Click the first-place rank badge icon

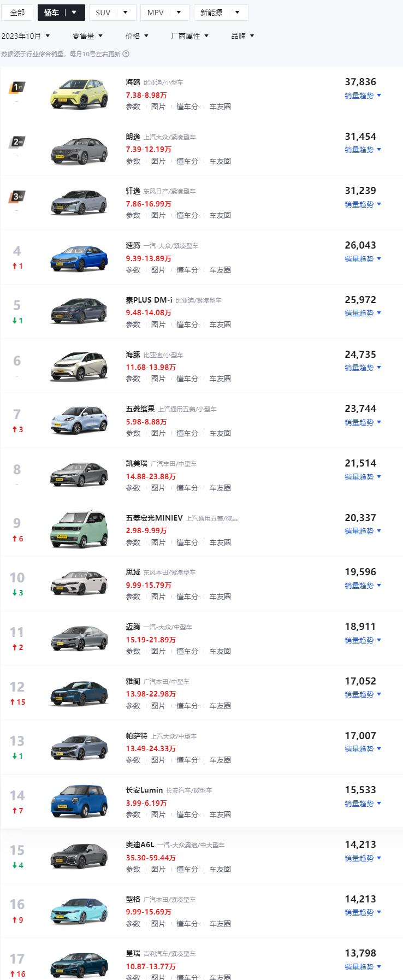point(17,88)
